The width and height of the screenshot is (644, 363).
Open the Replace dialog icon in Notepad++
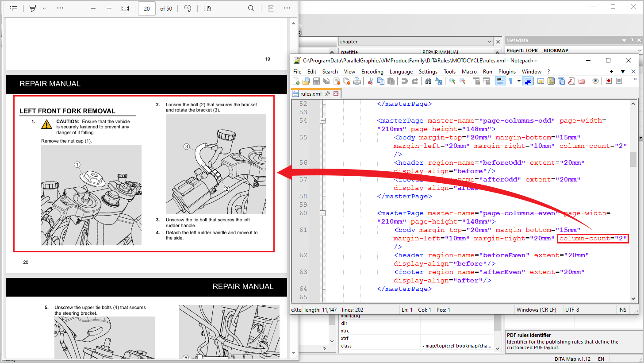438,81
